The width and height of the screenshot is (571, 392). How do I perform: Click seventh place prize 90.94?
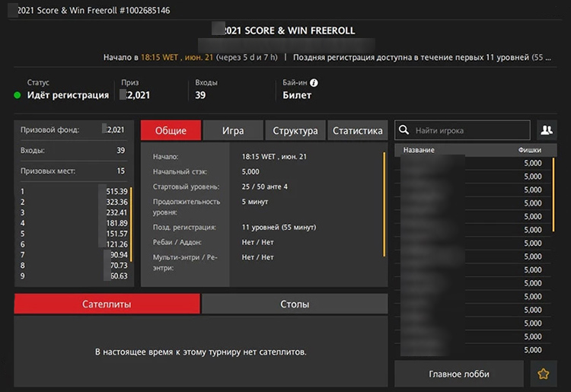(119, 255)
